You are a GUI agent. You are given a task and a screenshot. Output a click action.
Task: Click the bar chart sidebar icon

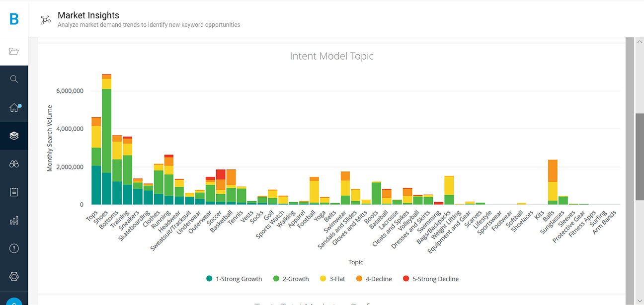[x=14, y=221]
